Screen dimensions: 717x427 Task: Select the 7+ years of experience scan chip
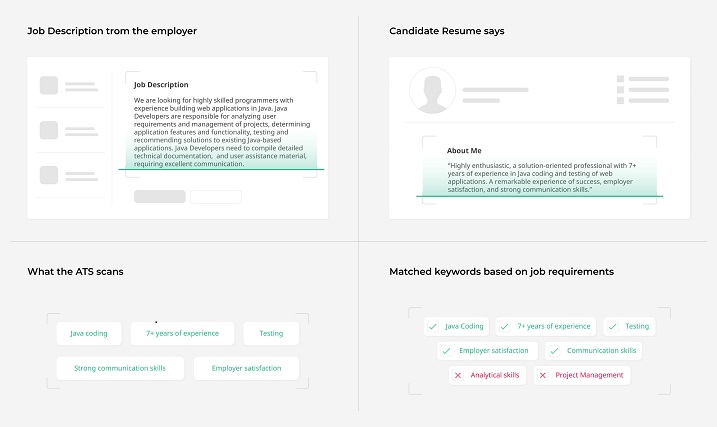[183, 333]
